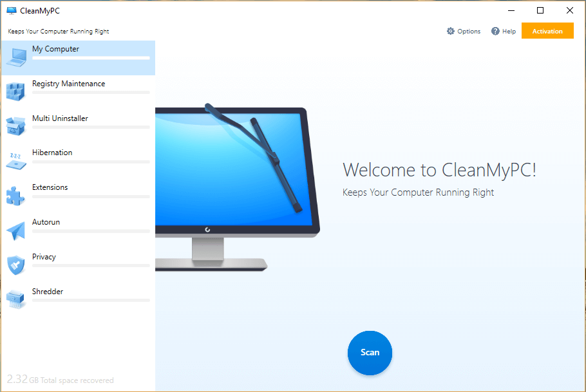Click the Hibernation sleeping icon
586x392 pixels.
coord(15,161)
